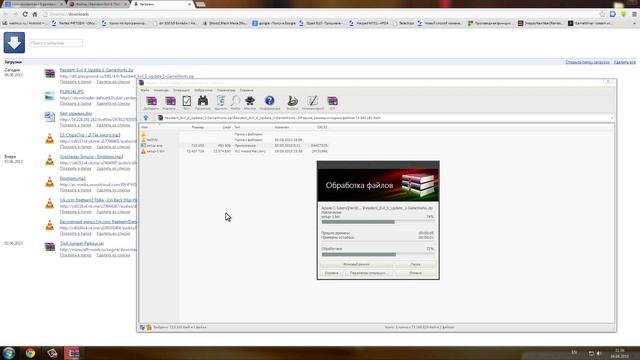Open a new Chrome tab
The height and width of the screenshot is (360, 640).
(x=200, y=4)
